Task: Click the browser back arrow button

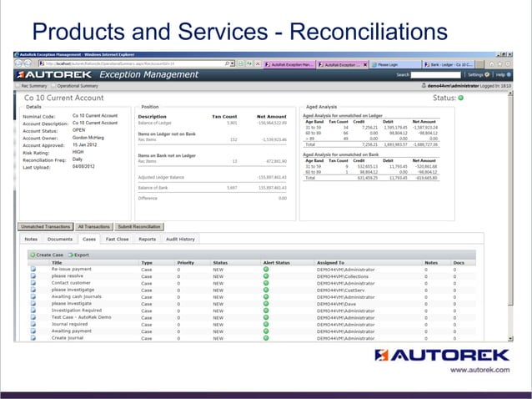Action: pyautogui.click(x=18, y=63)
